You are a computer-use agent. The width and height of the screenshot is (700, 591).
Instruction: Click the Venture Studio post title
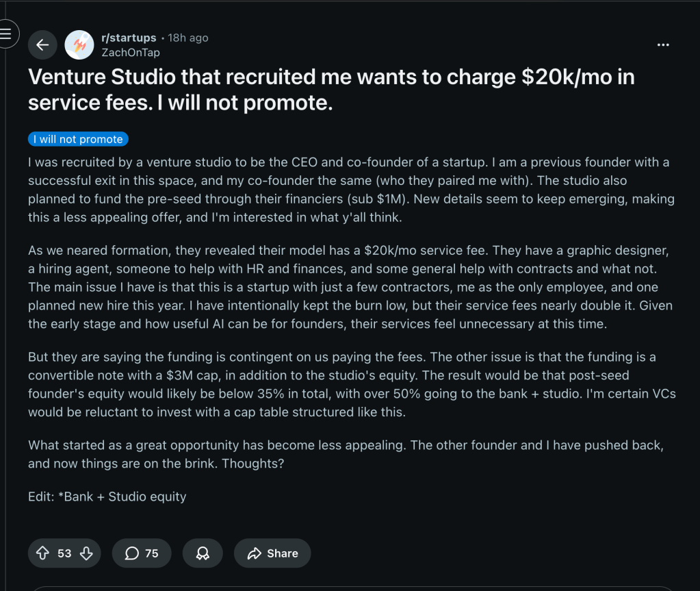point(331,89)
